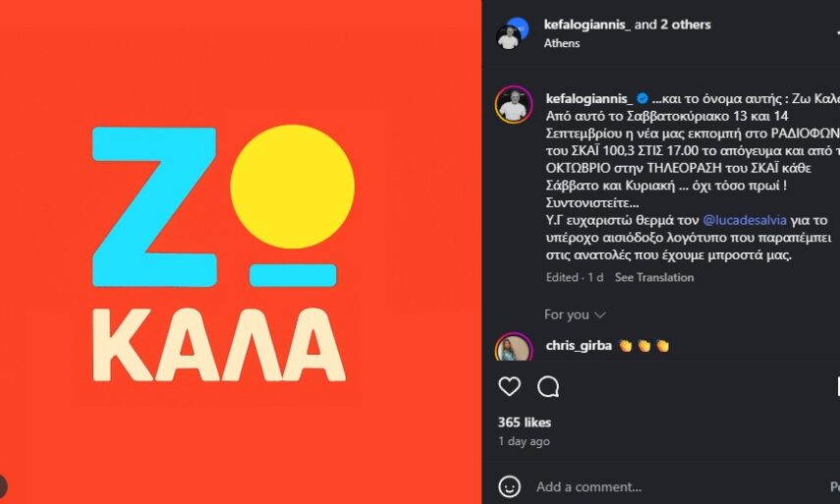Screen dimensions: 840x504
Task: Open the emoji picker beside the comment field
Action: pyautogui.click(x=509, y=486)
